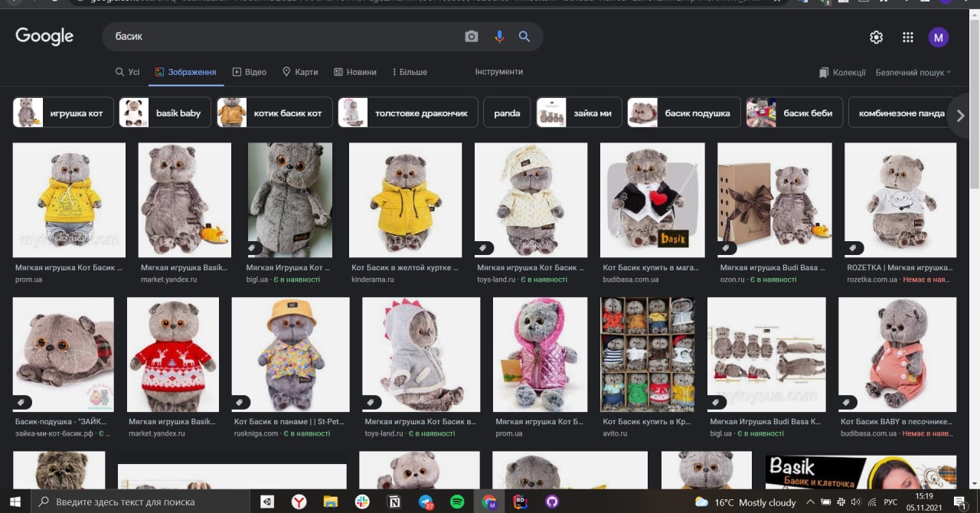980x513 pixels.
Task: Open 'Басик-подушка' pillow cat image
Action: 64,355
